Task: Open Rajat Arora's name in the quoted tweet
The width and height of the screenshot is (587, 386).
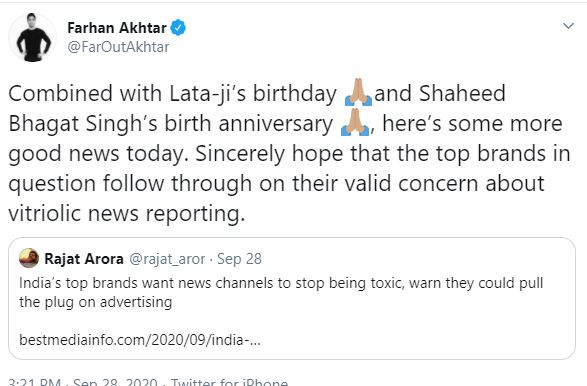Action: pyautogui.click(x=84, y=259)
